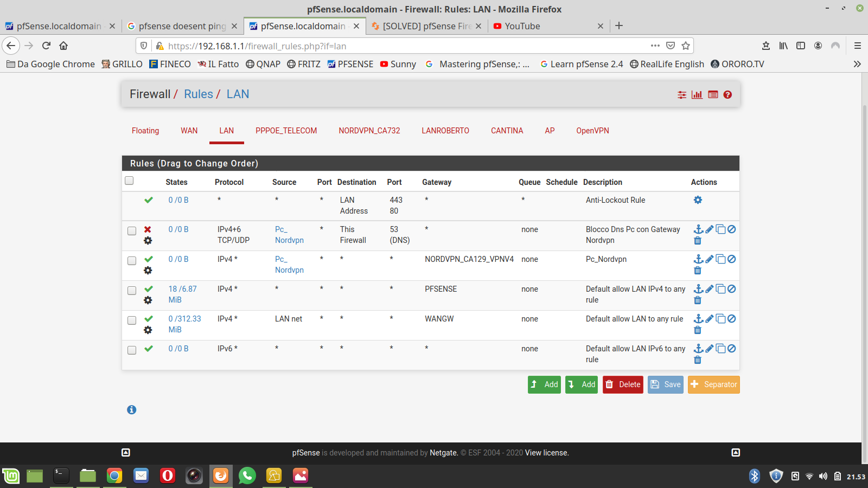Open page actions three-dot menu in URL bar

[655, 46]
